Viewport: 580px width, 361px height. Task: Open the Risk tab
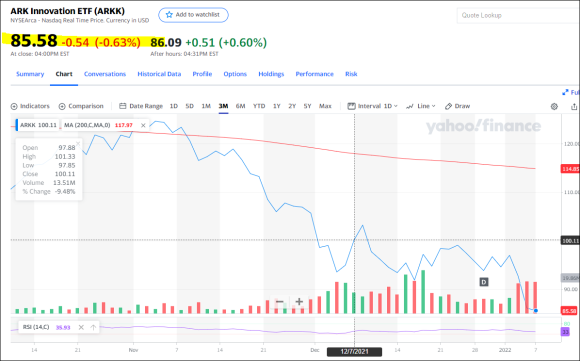coord(351,74)
